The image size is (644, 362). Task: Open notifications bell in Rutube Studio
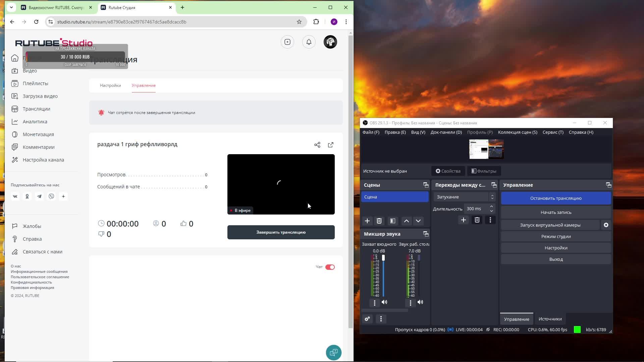point(309,42)
